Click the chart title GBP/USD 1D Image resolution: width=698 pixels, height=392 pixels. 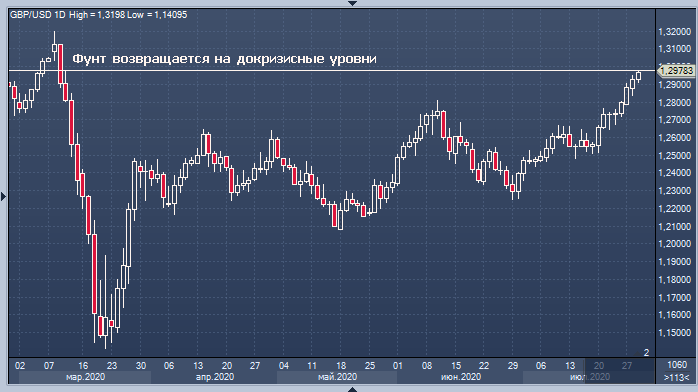coord(37,15)
